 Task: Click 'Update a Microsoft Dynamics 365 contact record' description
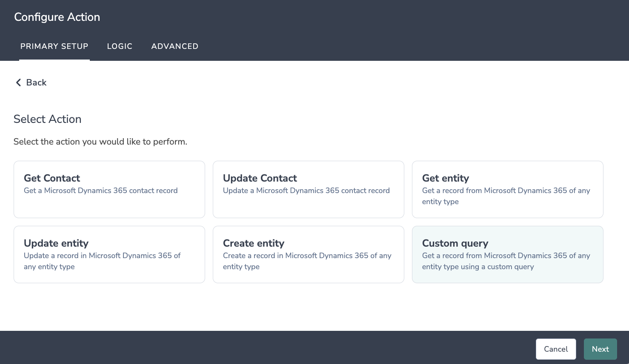pos(306,191)
